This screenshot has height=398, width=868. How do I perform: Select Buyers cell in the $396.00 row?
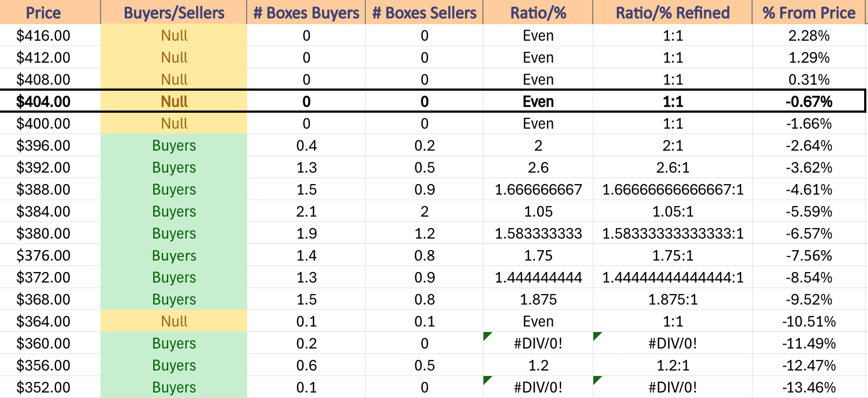pyautogui.click(x=174, y=146)
